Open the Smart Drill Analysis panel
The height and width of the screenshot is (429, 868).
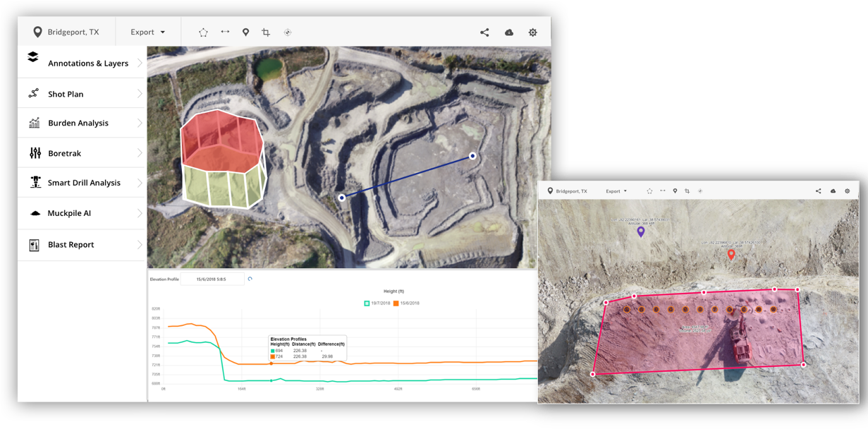click(85, 182)
